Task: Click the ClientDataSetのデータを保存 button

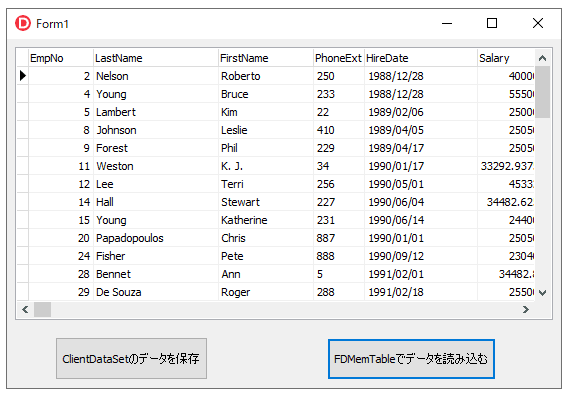Action: (131, 359)
